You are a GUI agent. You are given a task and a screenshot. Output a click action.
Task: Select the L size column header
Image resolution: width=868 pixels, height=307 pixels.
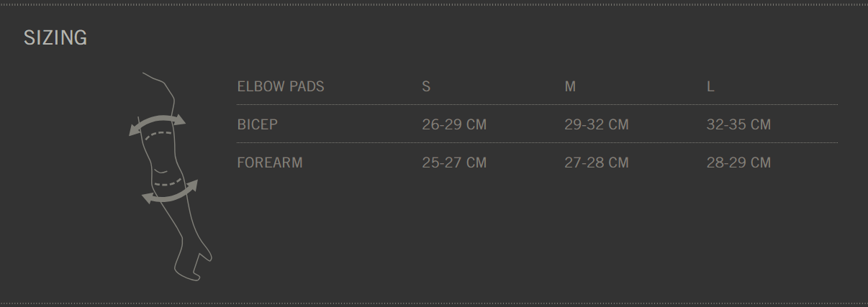tap(710, 86)
